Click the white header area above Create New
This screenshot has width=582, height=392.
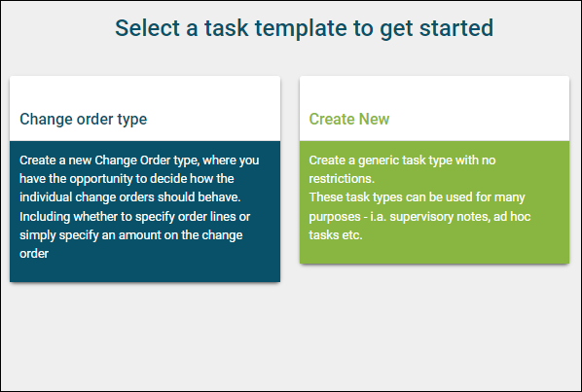coord(434,92)
